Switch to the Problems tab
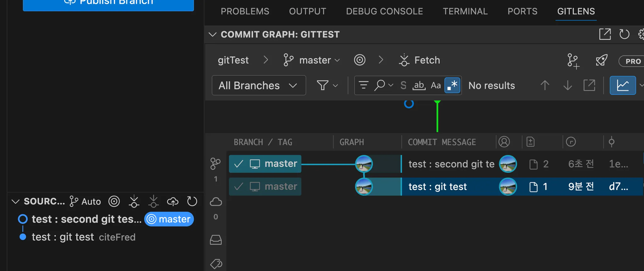644x271 pixels. [x=245, y=11]
